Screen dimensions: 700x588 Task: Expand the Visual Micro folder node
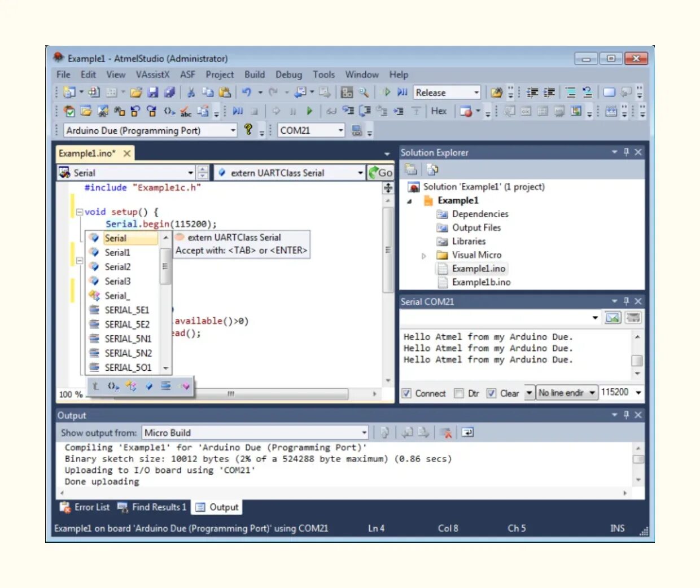424,256
